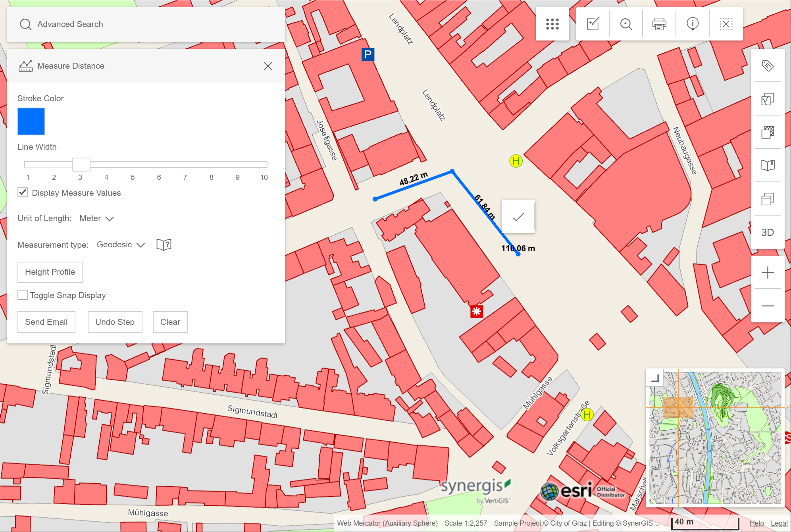This screenshot has height=532, width=791.
Task: Click the print icon
Action: 659,24
